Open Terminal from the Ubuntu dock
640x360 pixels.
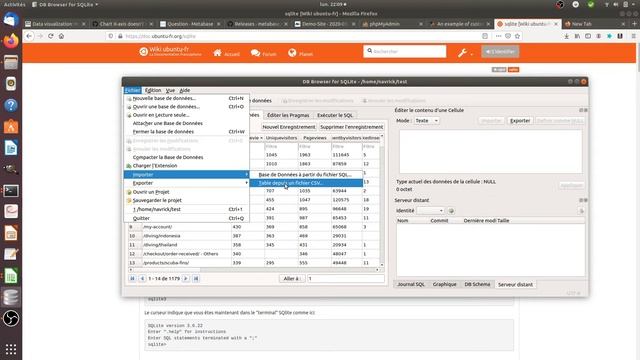(11, 191)
